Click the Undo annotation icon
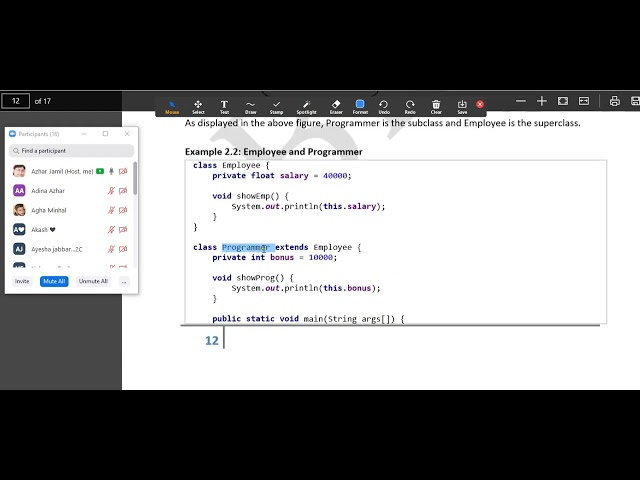Viewport: 640px width, 480px height. click(384, 105)
